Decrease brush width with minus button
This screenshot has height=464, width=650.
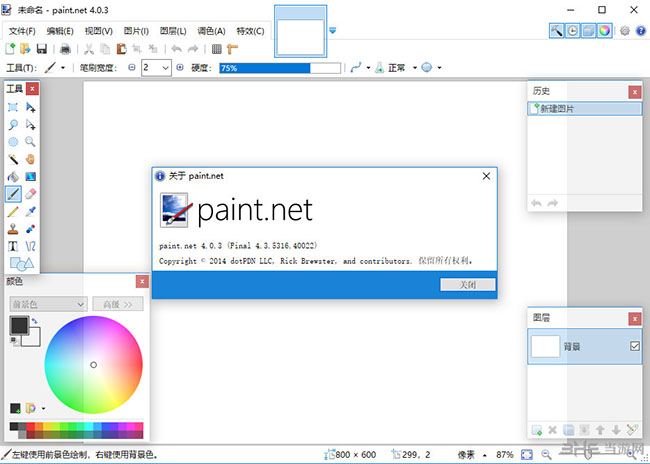point(131,67)
